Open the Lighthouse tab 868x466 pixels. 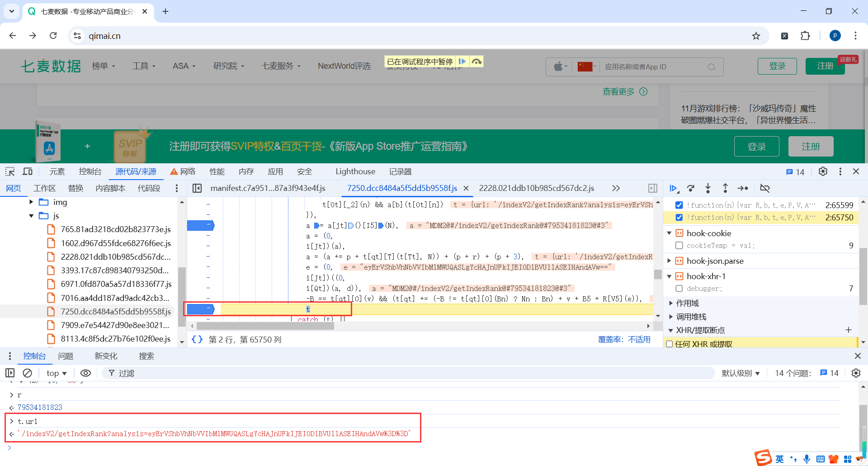(355, 171)
